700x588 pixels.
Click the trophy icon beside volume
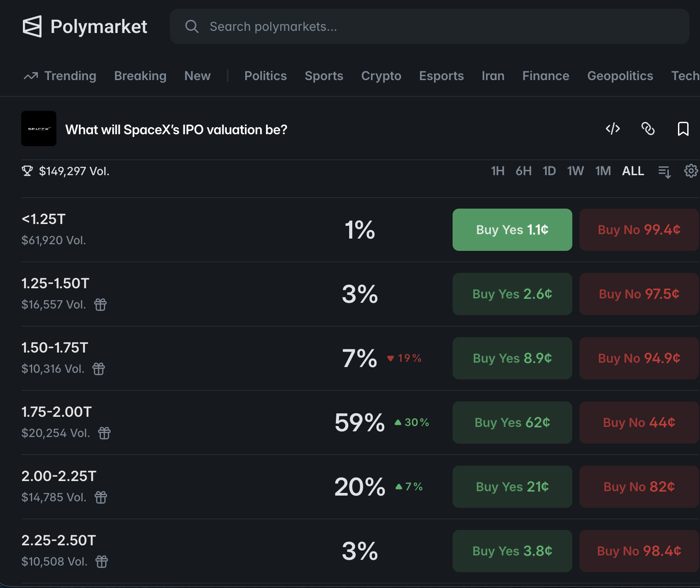[27, 171]
